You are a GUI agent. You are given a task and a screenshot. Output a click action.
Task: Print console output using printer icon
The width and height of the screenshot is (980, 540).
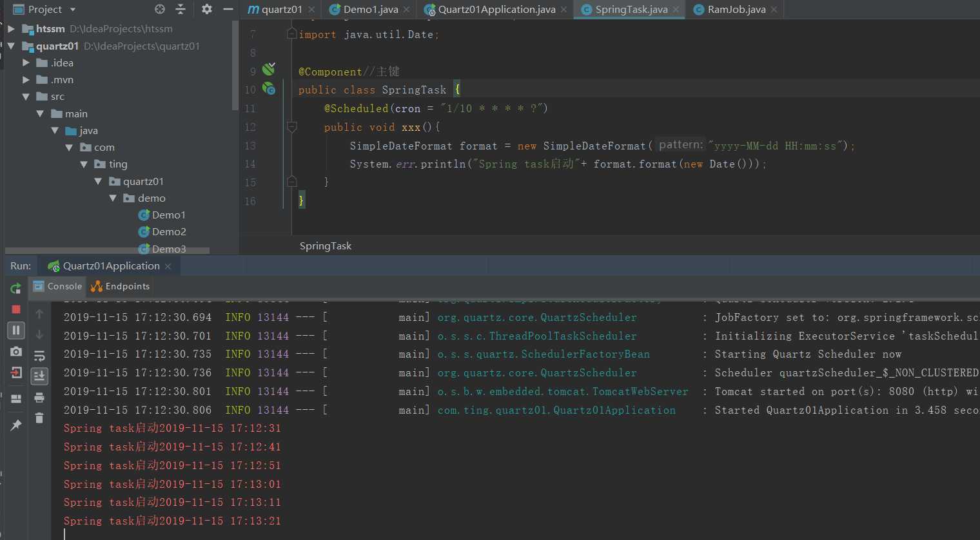coord(39,397)
